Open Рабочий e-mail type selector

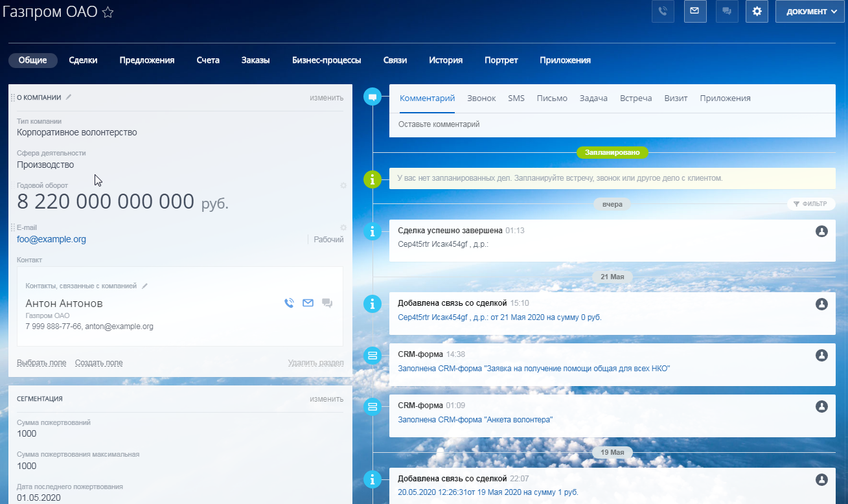(x=328, y=239)
